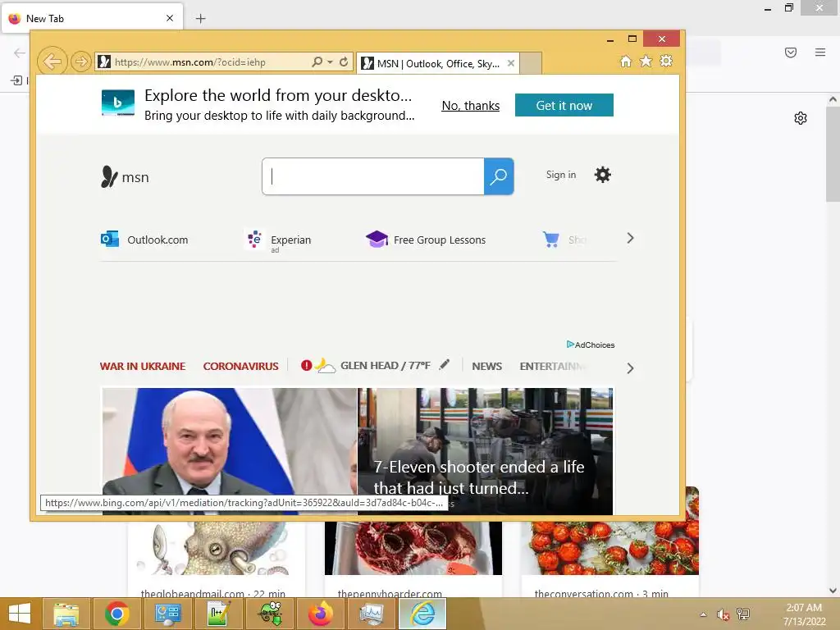Click No, thanks on the Bing banner
The image size is (840, 630).
pos(470,106)
